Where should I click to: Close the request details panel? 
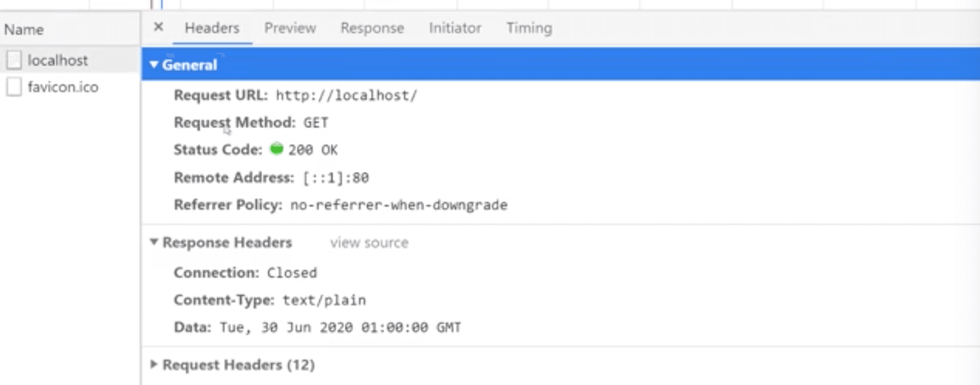[x=158, y=27]
